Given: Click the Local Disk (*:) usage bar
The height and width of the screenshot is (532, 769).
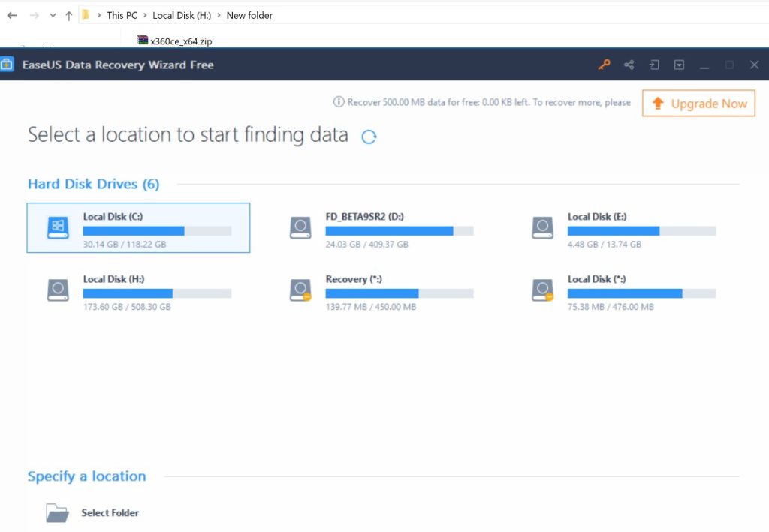Looking at the screenshot, I should click(641, 293).
